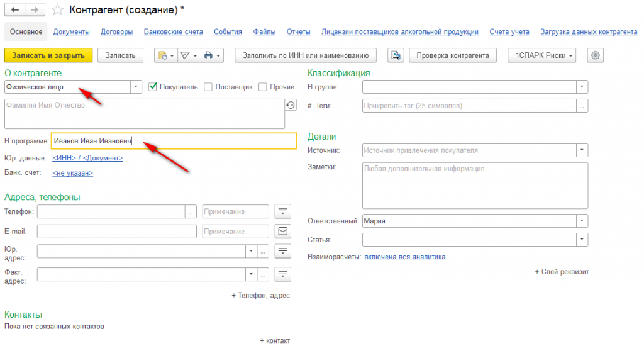This screenshot has width=644, height=358.
Task: Click + Телефон, адрес link
Action: [261, 296]
